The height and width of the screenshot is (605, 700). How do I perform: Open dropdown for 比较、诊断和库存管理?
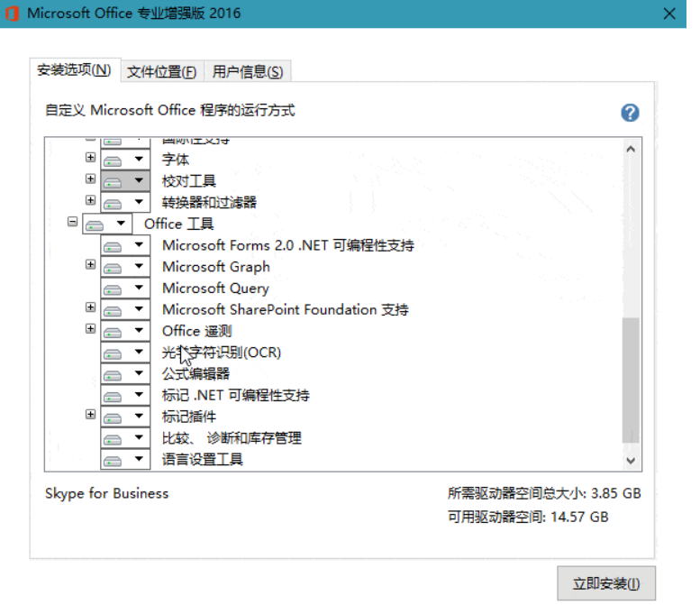coord(125,438)
